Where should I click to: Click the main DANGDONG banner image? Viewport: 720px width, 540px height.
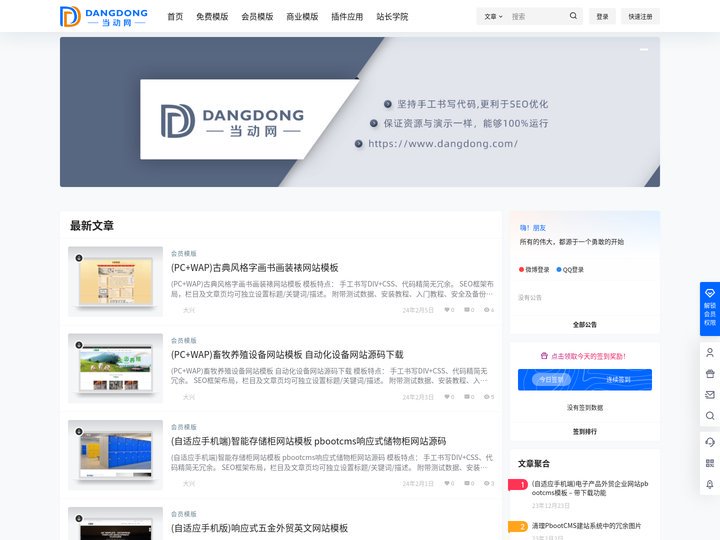click(x=360, y=112)
